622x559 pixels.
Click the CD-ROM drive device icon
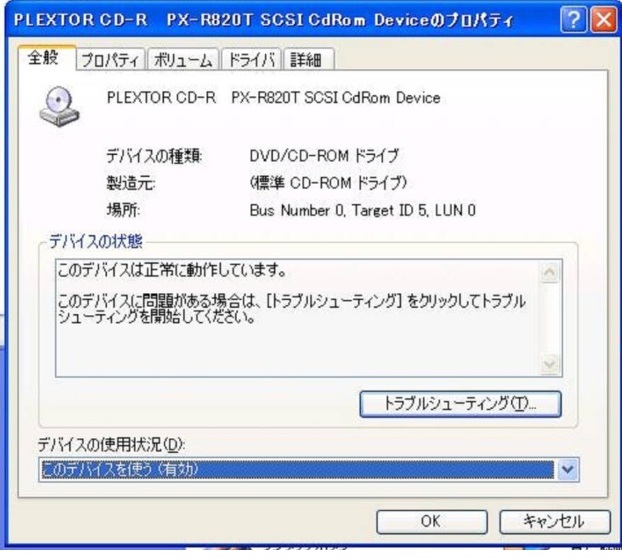click(59, 107)
